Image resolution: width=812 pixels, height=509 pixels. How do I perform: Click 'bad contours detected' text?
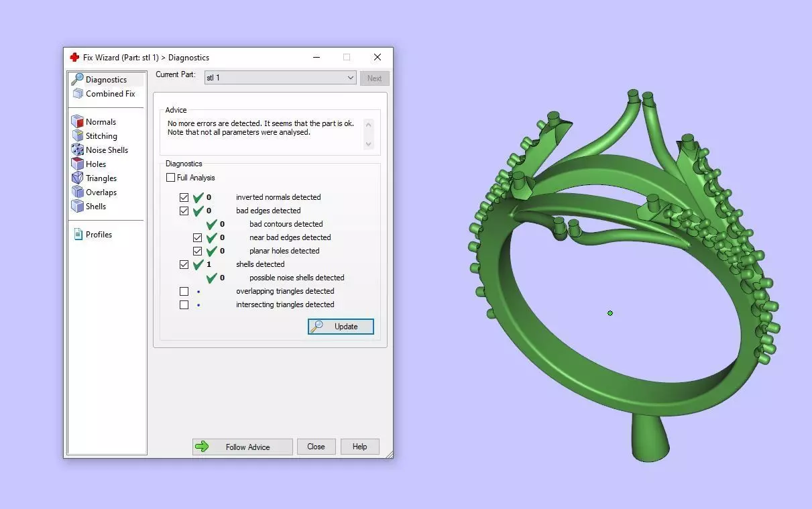tap(286, 224)
